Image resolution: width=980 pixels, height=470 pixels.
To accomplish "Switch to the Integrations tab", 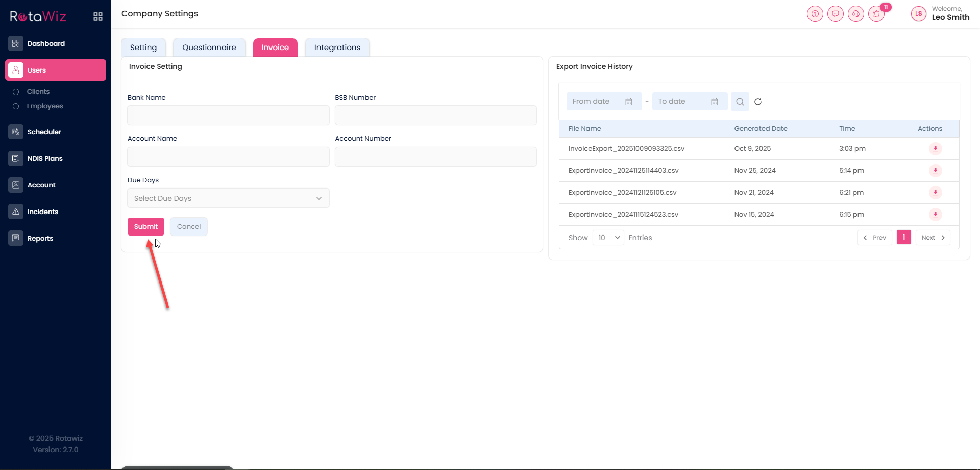I will 337,48.
